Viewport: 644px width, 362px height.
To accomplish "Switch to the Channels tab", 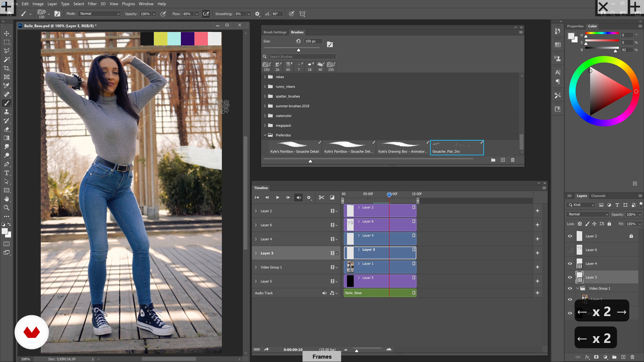I will tap(598, 196).
